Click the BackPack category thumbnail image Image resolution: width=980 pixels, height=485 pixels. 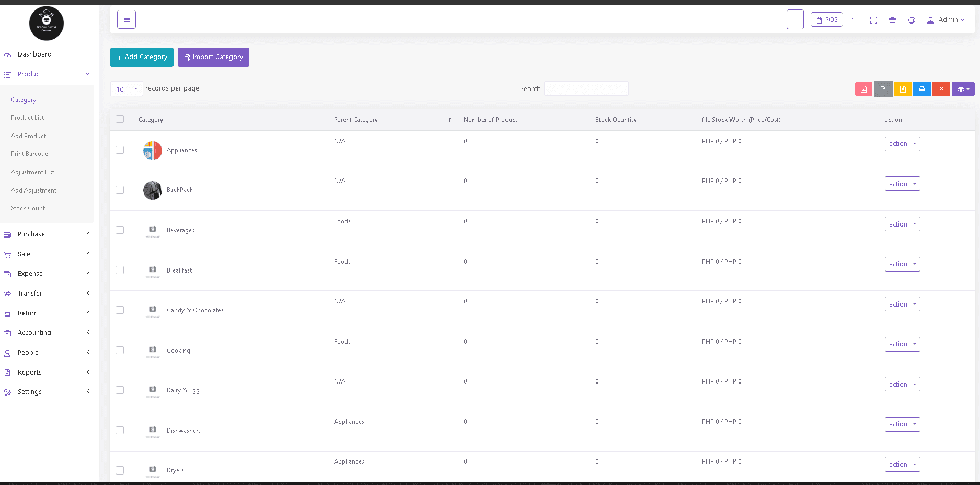click(152, 190)
